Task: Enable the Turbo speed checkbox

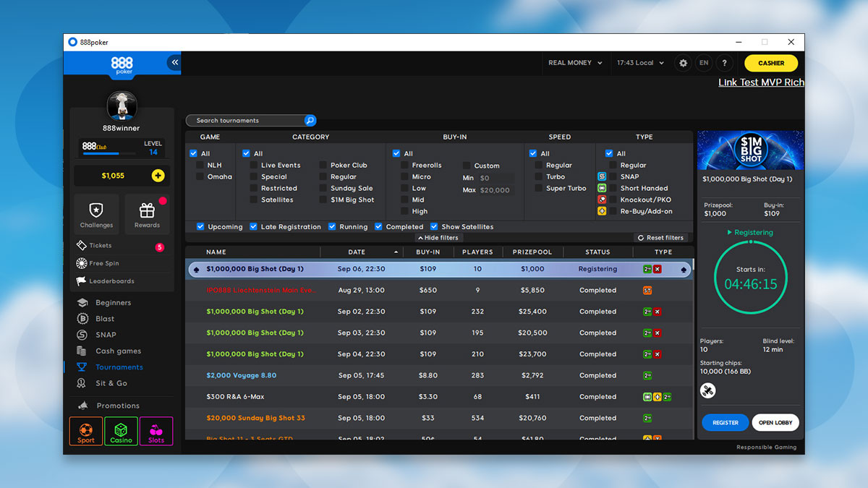Action: (539, 176)
